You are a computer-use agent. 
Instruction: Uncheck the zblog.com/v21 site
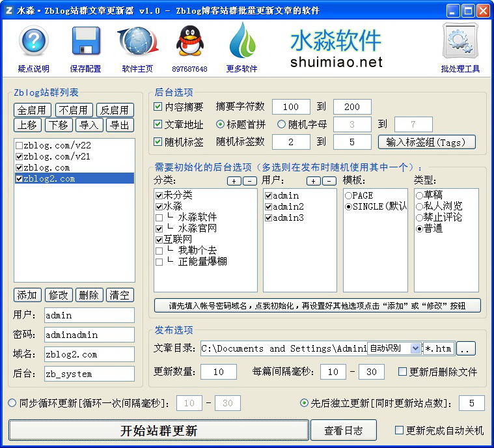click(20, 156)
